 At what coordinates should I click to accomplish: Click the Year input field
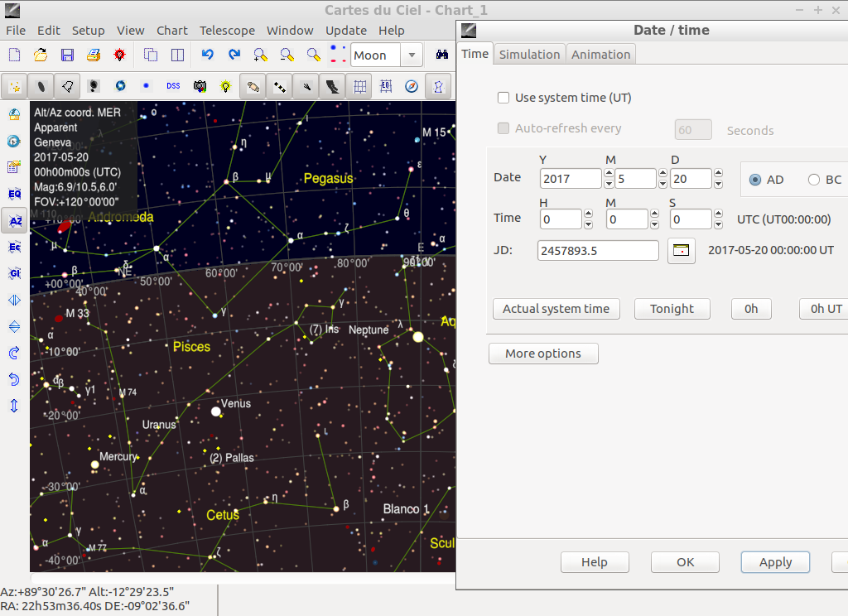pos(571,179)
